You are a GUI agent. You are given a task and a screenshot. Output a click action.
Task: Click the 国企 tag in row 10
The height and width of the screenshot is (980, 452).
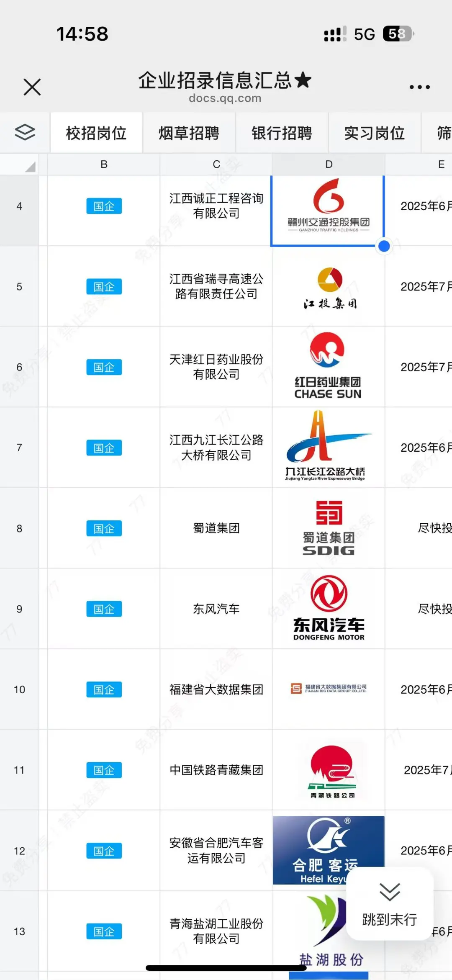coord(104,689)
